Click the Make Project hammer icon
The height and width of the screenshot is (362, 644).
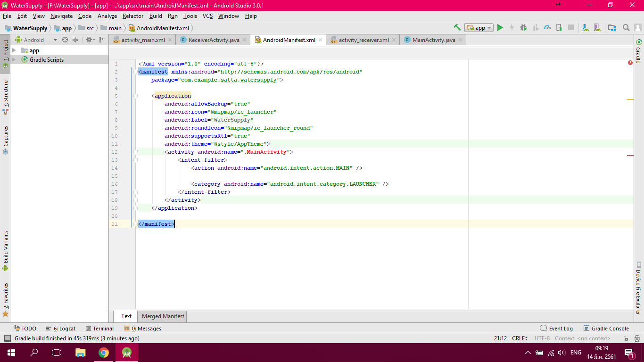(457, 28)
